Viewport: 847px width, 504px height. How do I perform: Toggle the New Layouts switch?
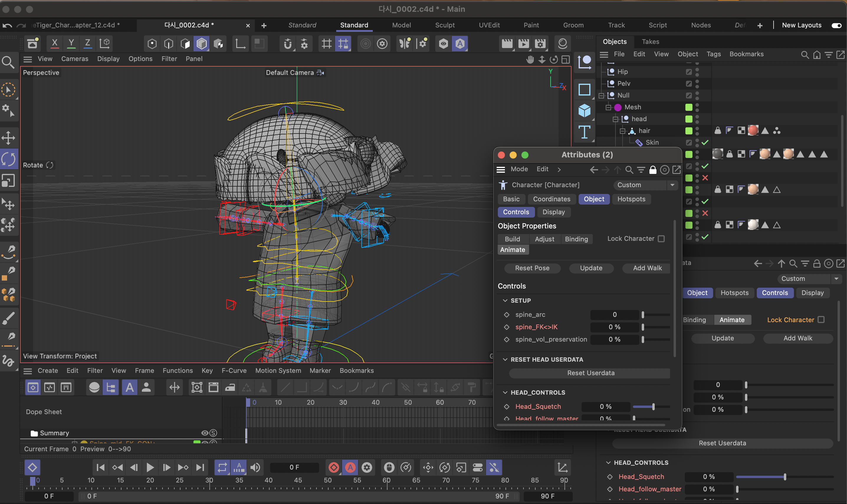836,25
